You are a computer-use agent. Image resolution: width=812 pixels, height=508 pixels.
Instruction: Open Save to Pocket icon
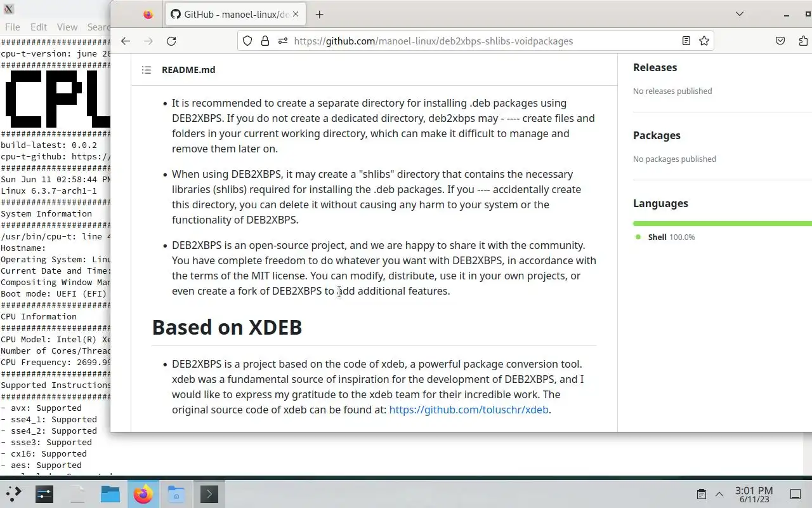(780, 41)
